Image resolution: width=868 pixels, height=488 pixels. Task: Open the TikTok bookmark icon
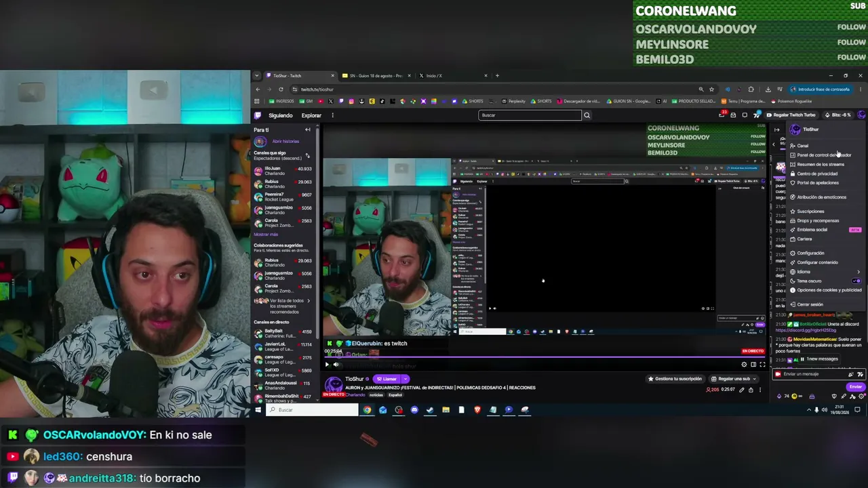point(382,101)
